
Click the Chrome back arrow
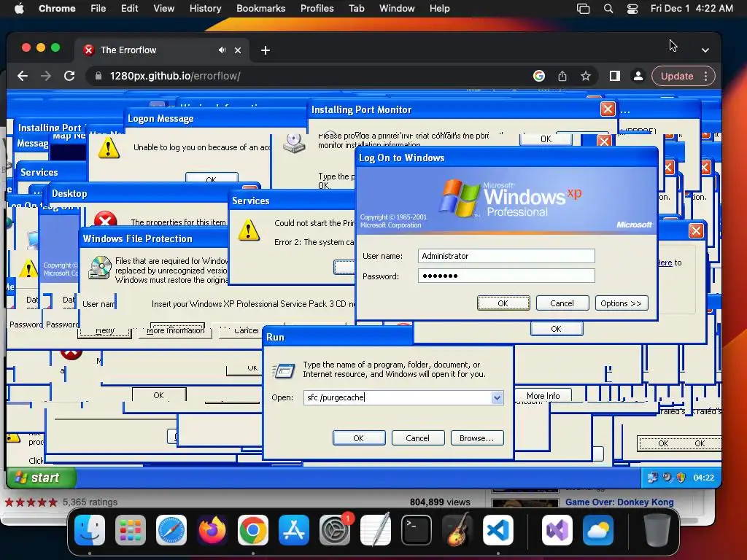(23, 76)
